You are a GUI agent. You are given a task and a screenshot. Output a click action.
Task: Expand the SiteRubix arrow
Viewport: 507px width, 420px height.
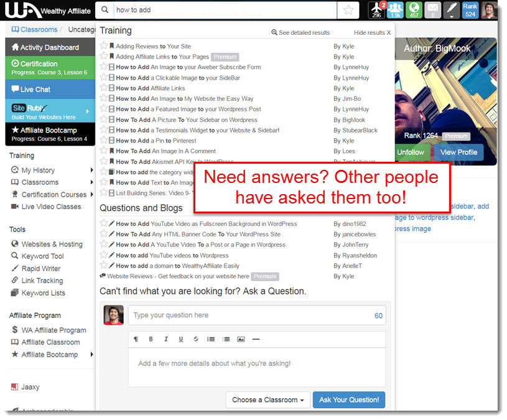pos(87,111)
